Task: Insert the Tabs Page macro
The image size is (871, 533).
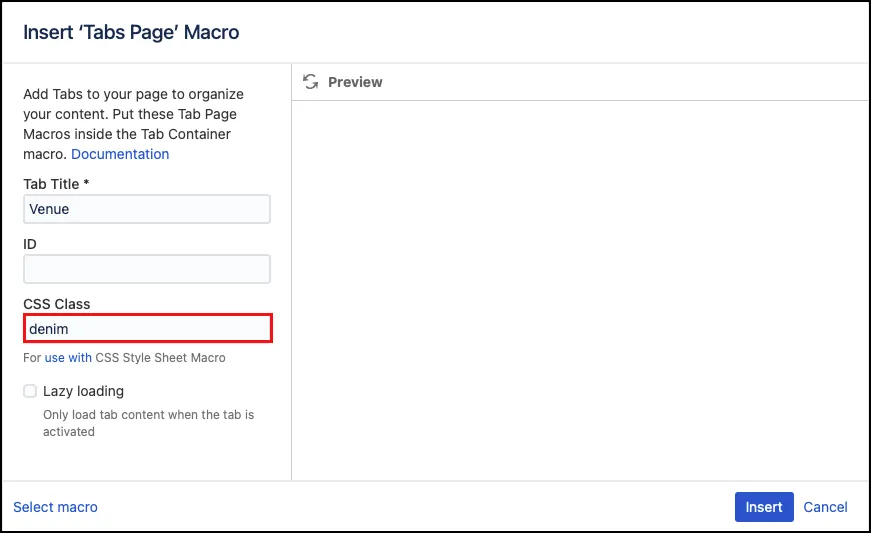Action: coord(764,507)
